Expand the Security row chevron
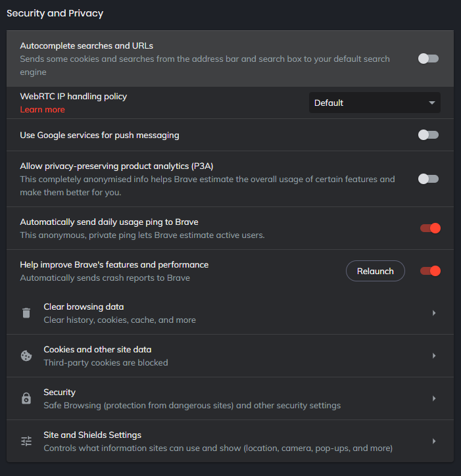Screen dimensions: 461x476 coord(434,398)
